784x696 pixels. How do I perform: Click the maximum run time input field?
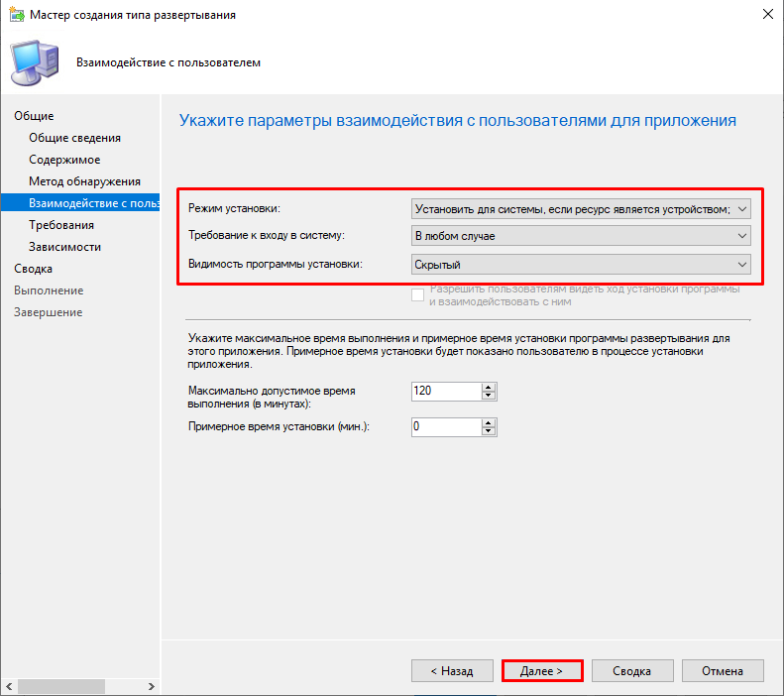tap(446, 391)
